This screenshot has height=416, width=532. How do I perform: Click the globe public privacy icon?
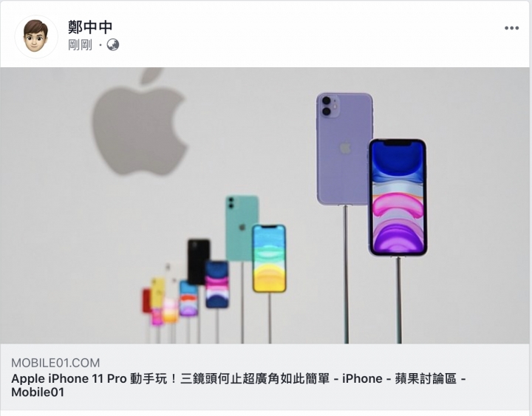[x=113, y=44]
